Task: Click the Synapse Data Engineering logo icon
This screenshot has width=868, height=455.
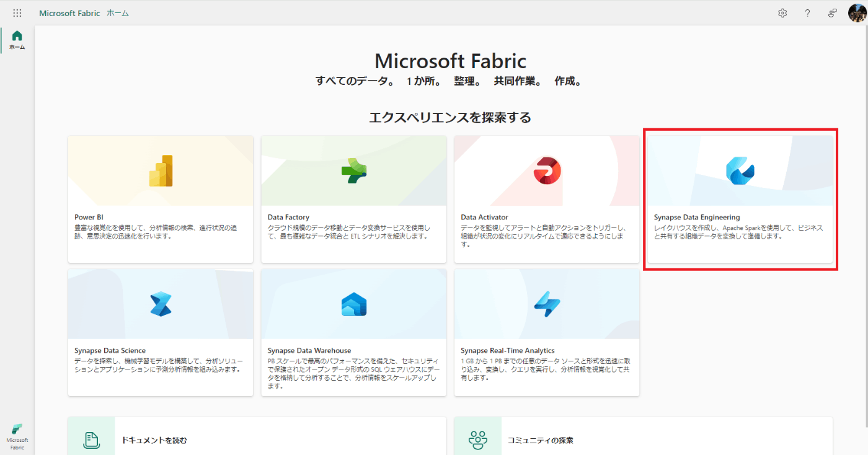Action: [x=740, y=171]
